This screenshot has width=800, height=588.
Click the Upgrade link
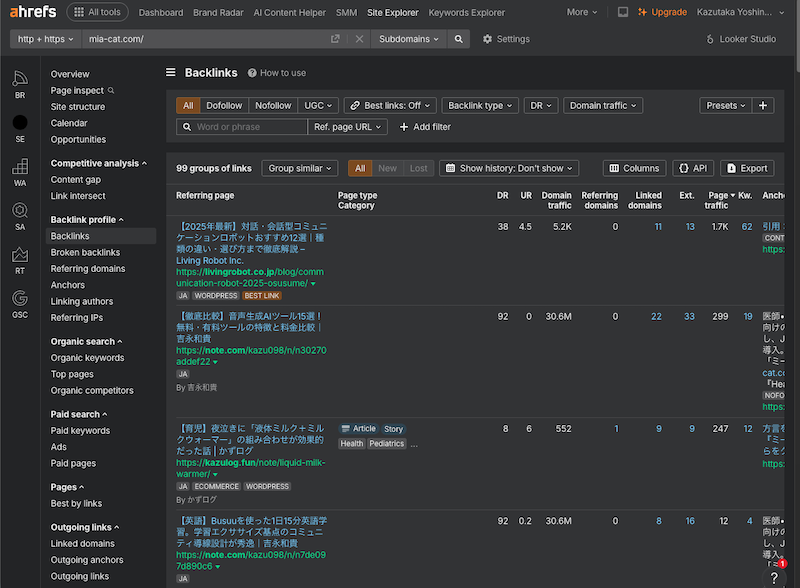click(x=664, y=13)
